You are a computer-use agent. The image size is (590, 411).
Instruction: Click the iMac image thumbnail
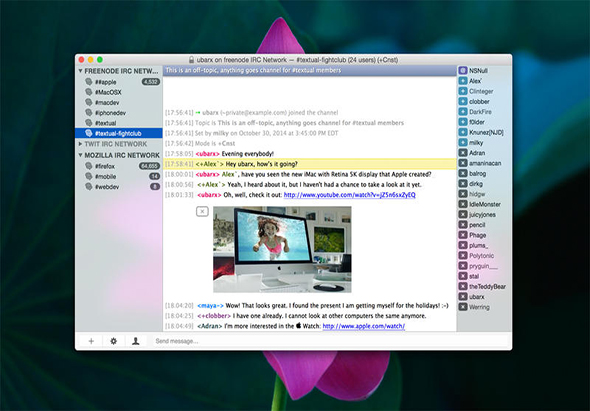click(282, 249)
